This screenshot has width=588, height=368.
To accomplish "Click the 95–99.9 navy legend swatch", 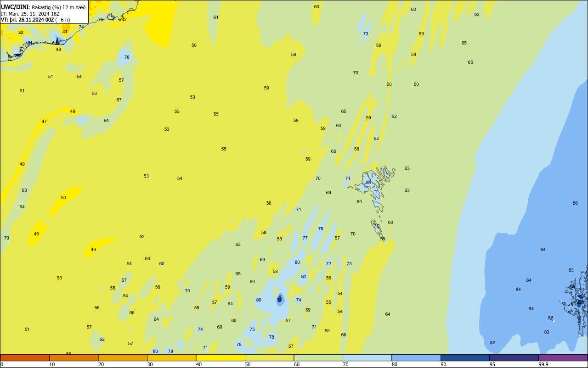I will pos(514,357).
